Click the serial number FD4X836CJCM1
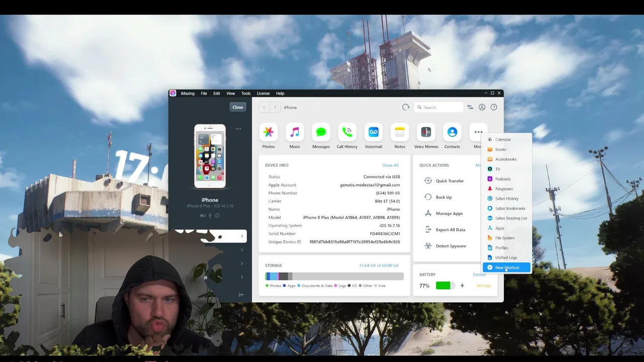This screenshot has width=644, height=362. tap(385, 234)
